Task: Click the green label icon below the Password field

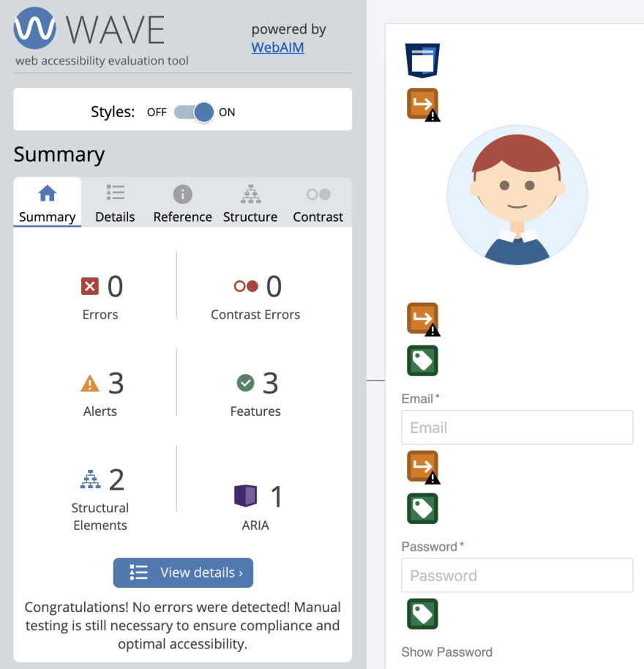Action: [x=422, y=613]
